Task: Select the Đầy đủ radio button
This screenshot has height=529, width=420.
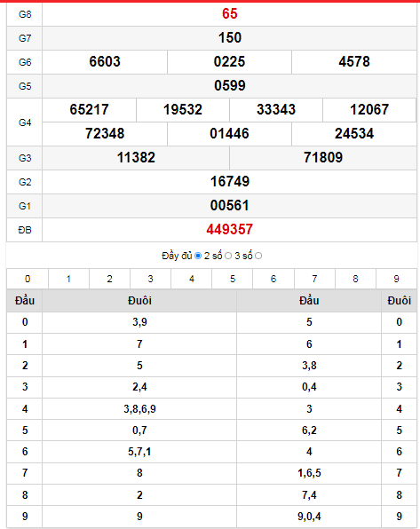Action: 198,256
